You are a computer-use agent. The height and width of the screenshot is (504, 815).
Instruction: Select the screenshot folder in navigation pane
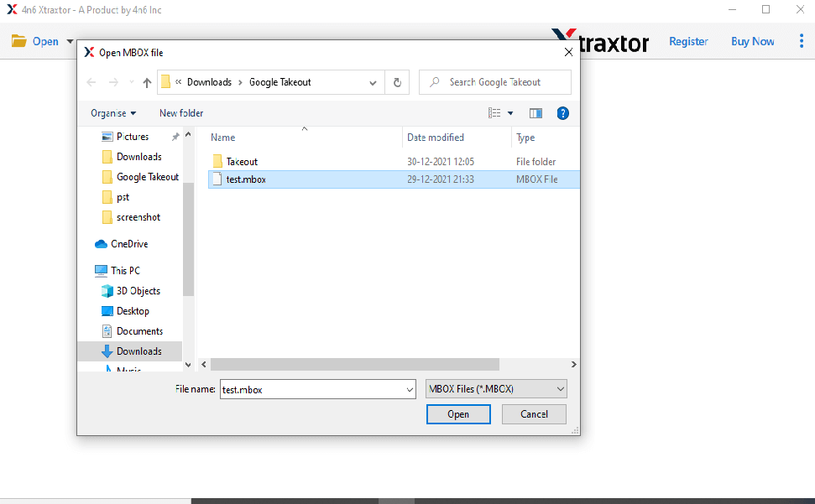tap(138, 217)
